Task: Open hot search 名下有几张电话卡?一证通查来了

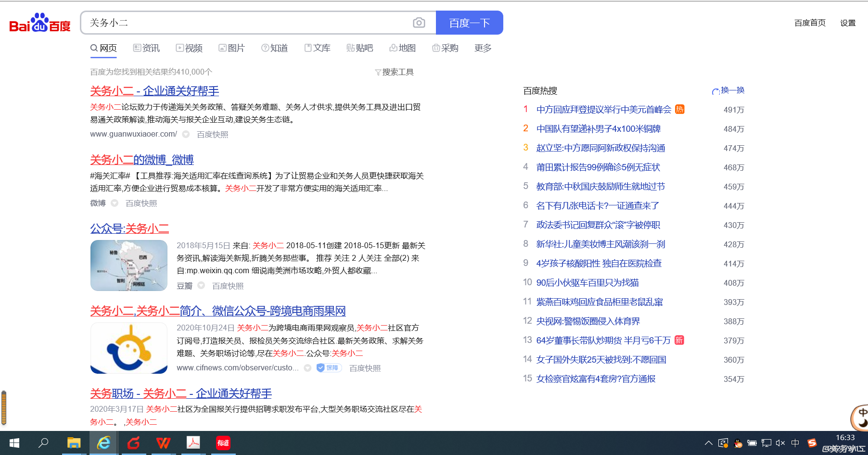Action: pyautogui.click(x=598, y=205)
